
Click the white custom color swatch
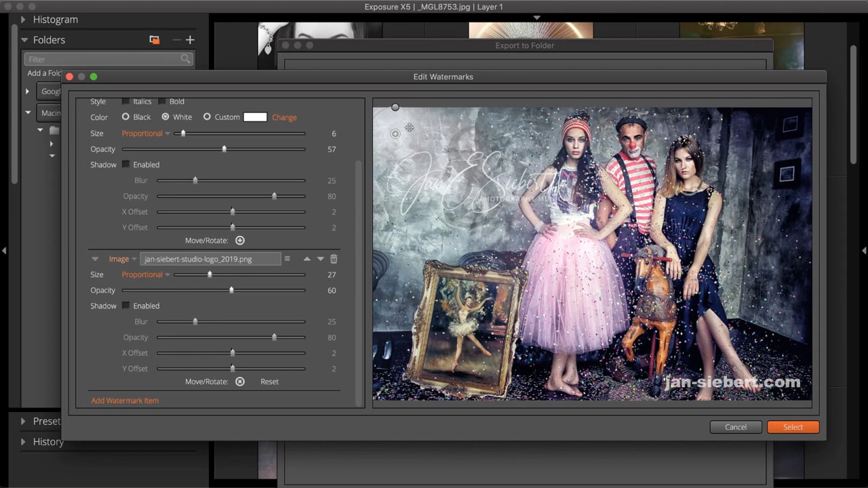(x=255, y=117)
